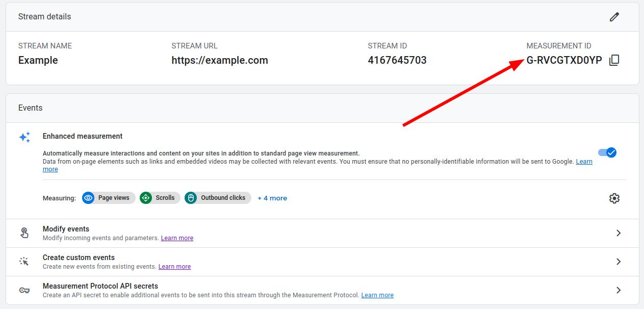Click the Enhanced measurement sparkle icon

point(24,136)
